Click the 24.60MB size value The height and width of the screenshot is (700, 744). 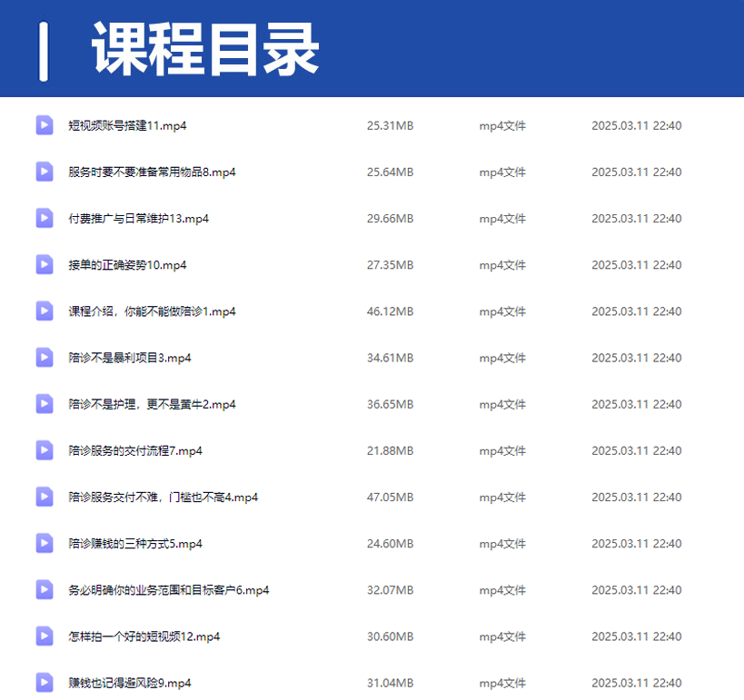(390, 544)
